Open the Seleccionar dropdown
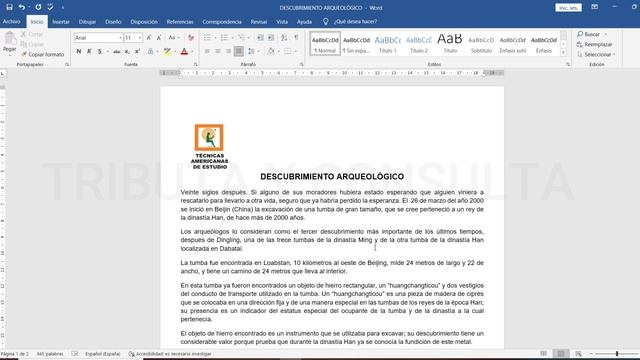The height and width of the screenshot is (360, 640). coord(596,54)
